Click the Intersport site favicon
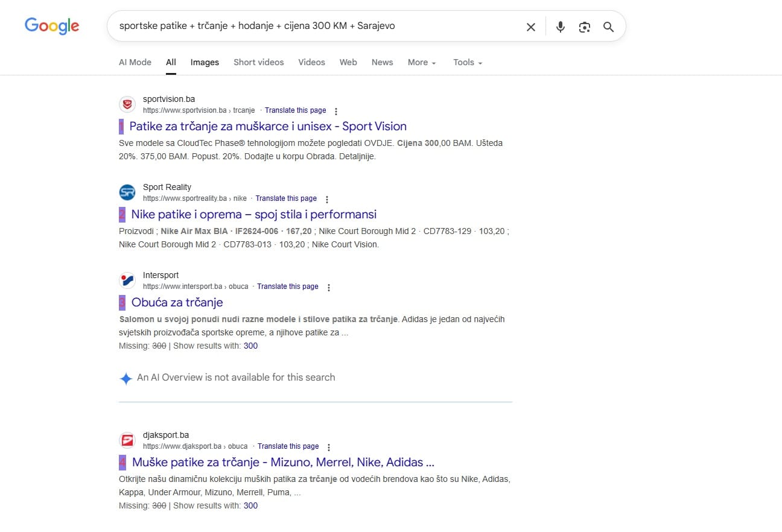Screen dimensions: 782x532 tap(127, 280)
